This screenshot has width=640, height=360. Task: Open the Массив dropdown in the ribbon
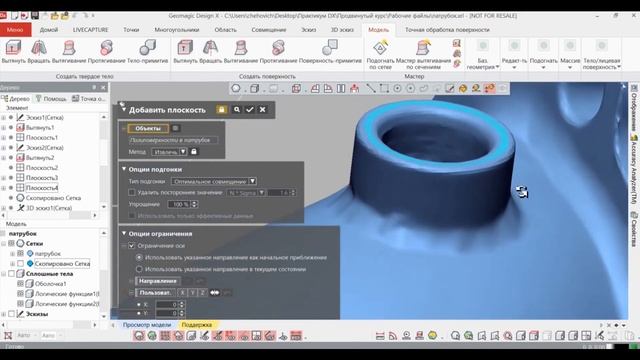point(570,54)
